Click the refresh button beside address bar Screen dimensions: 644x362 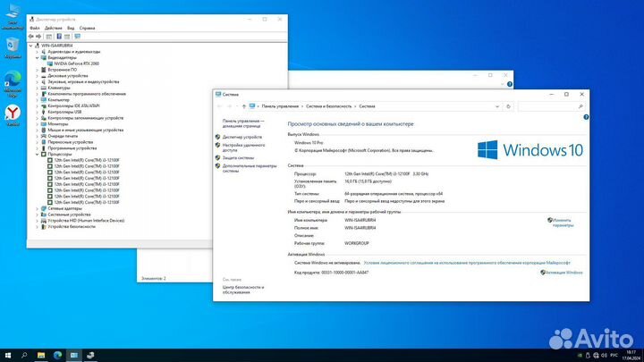pos(508,106)
